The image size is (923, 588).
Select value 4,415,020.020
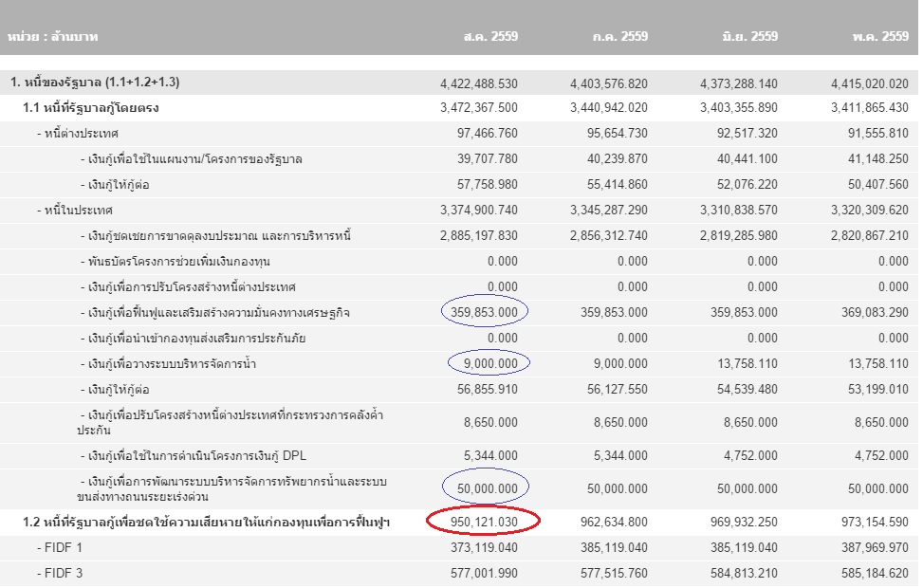coord(870,83)
